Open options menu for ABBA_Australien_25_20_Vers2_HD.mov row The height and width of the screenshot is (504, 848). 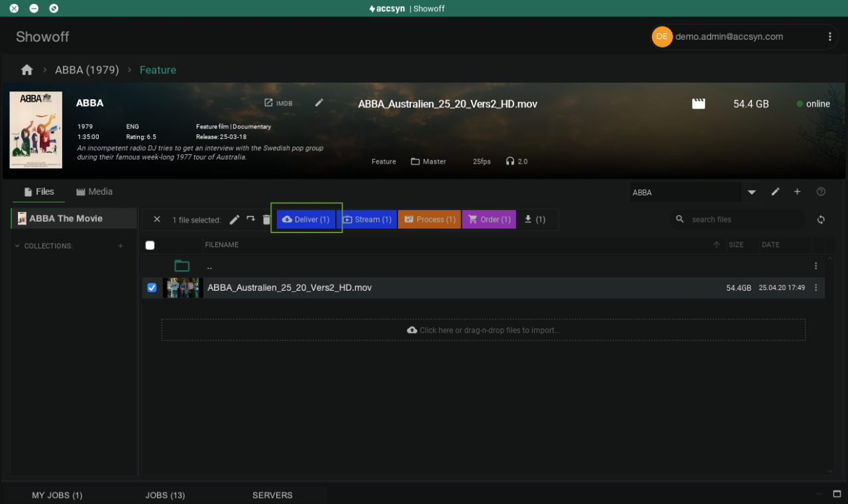click(x=816, y=288)
